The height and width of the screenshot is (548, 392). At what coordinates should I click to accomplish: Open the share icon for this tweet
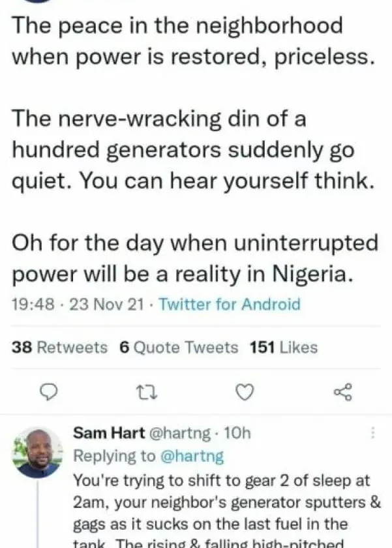tap(342, 392)
